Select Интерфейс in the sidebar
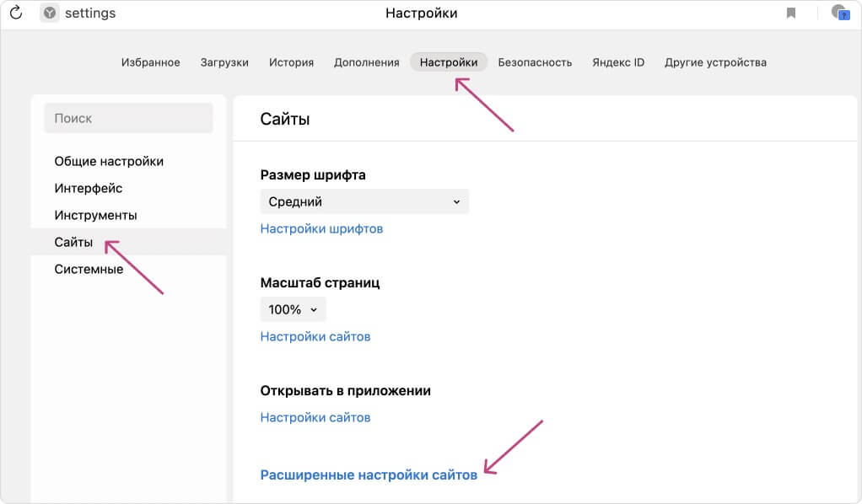 click(87, 188)
